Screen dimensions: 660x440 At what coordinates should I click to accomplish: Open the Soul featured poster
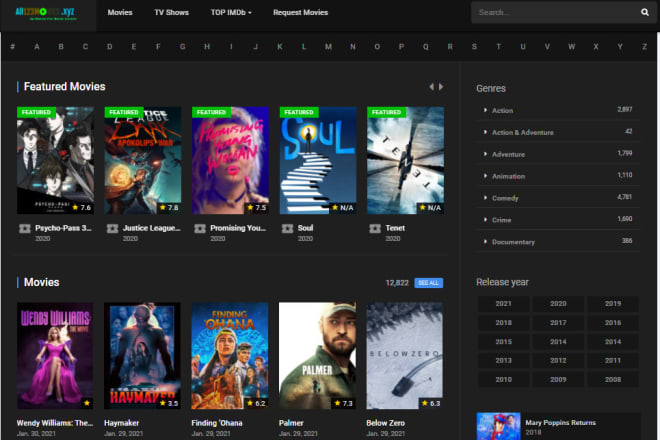pos(318,160)
